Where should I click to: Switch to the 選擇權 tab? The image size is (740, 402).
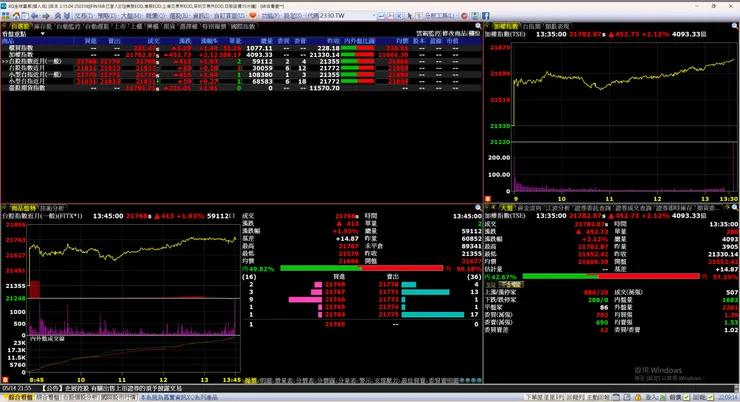coord(189,26)
